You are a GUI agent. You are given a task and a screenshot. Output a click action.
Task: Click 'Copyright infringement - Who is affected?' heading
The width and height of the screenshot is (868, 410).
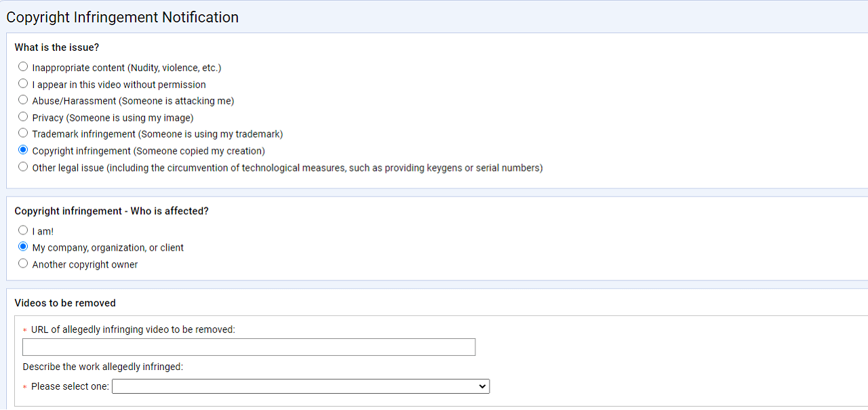click(x=112, y=211)
